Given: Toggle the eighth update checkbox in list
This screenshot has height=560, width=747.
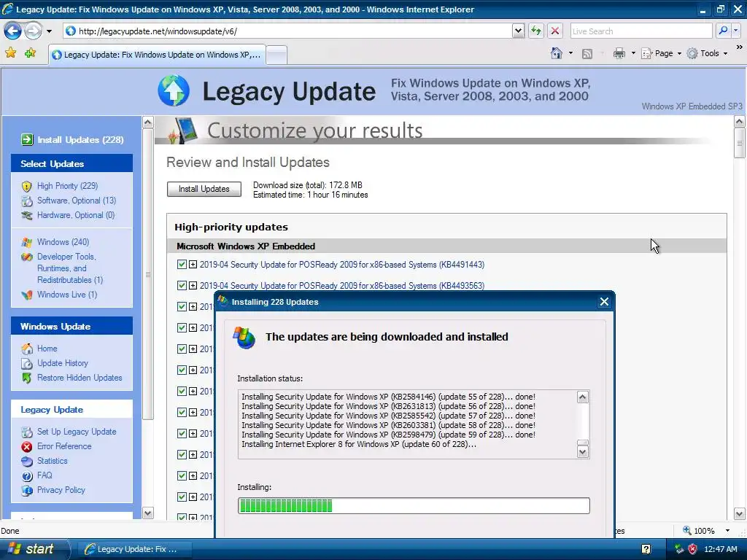Looking at the screenshot, I should click(x=182, y=413).
